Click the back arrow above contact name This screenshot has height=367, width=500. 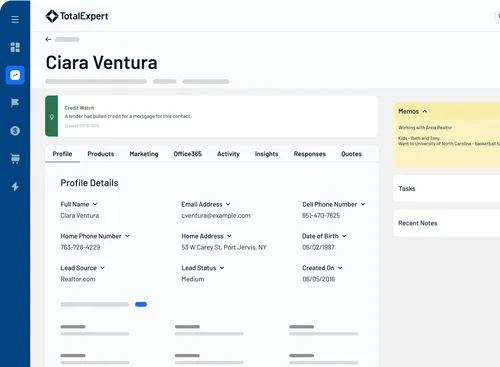coord(48,39)
